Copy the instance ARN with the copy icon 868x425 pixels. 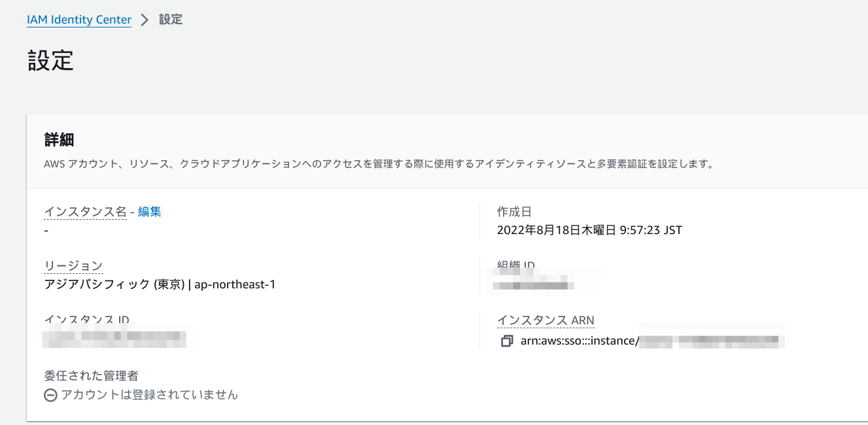point(506,341)
